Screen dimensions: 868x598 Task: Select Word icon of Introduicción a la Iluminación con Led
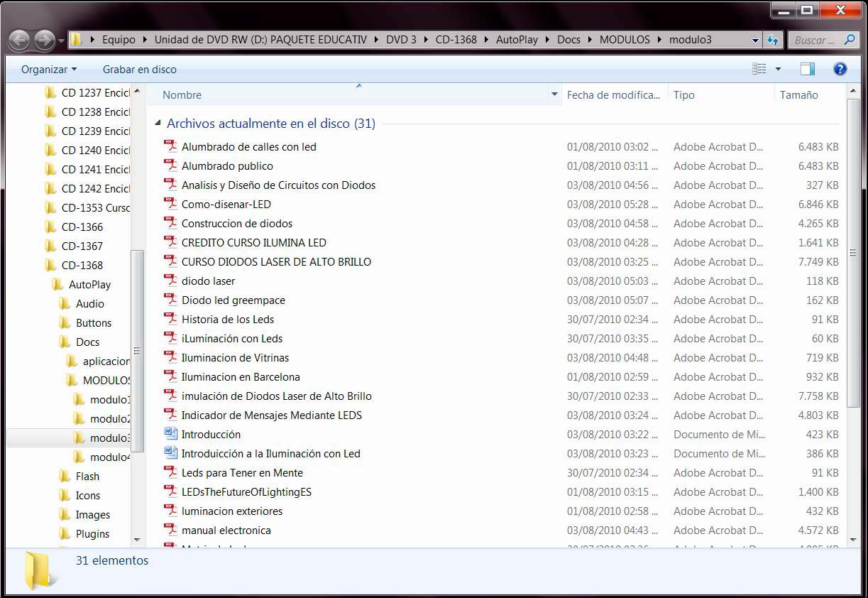pyautogui.click(x=170, y=453)
